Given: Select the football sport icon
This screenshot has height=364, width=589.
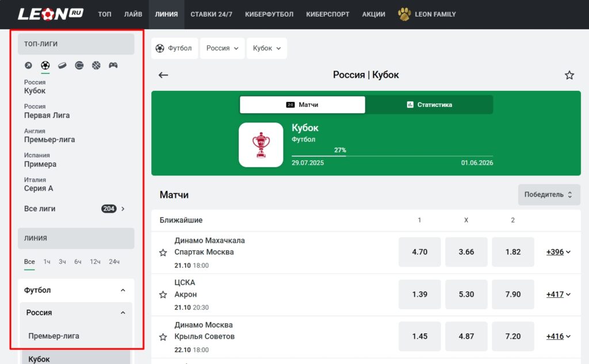Looking at the screenshot, I should point(45,66).
